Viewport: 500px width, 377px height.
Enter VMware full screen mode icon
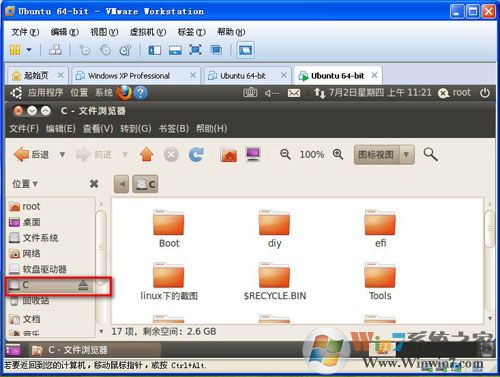195,50
